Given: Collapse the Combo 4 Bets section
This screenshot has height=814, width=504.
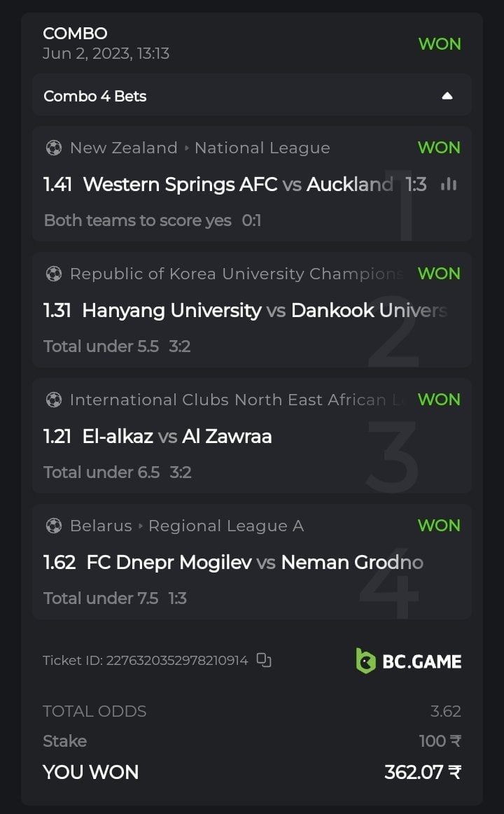Looking at the screenshot, I should point(447,96).
